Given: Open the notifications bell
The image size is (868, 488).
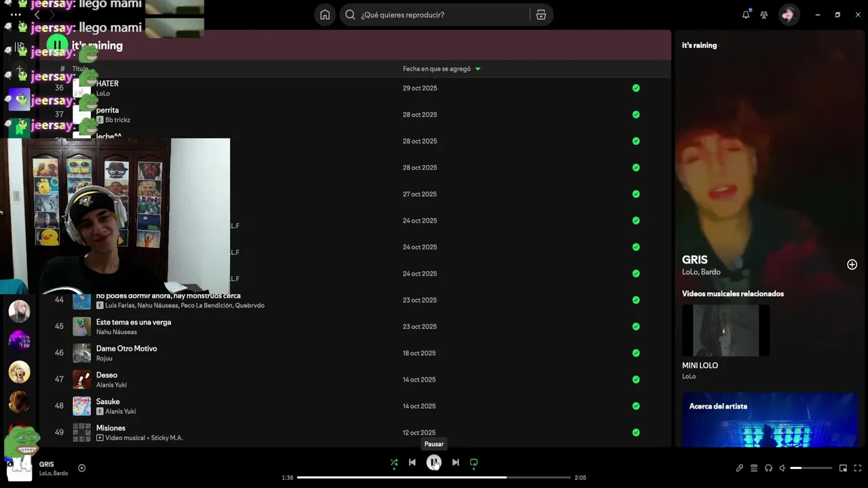Looking at the screenshot, I should [x=746, y=14].
